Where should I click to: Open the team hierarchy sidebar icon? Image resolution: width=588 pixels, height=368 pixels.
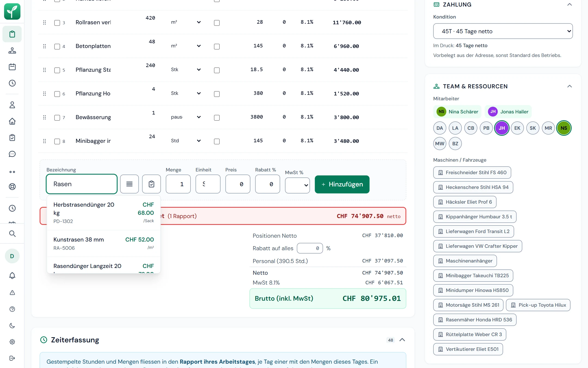[12, 50]
